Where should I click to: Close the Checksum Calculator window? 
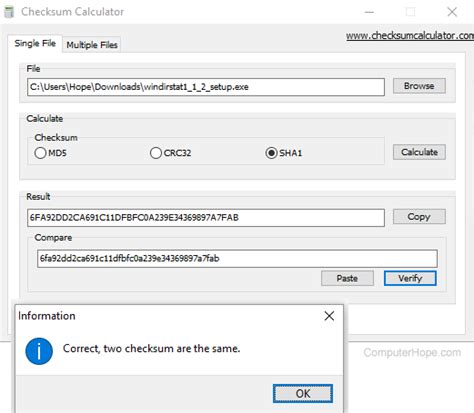tap(452, 12)
